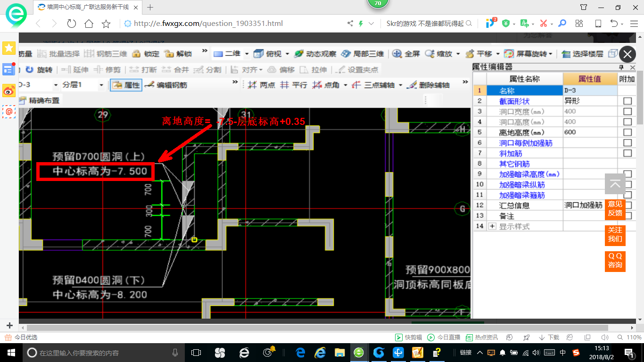The height and width of the screenshot is (362, 644).
Task: Select the 局部三维 local 3D view tool
Action: (363, 54)
